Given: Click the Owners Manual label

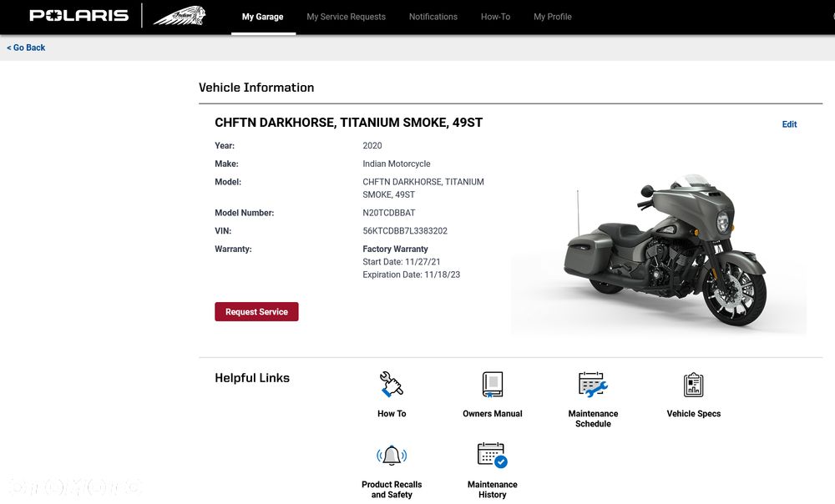Looking at the screenshot, I should click(x=492, y=414).
